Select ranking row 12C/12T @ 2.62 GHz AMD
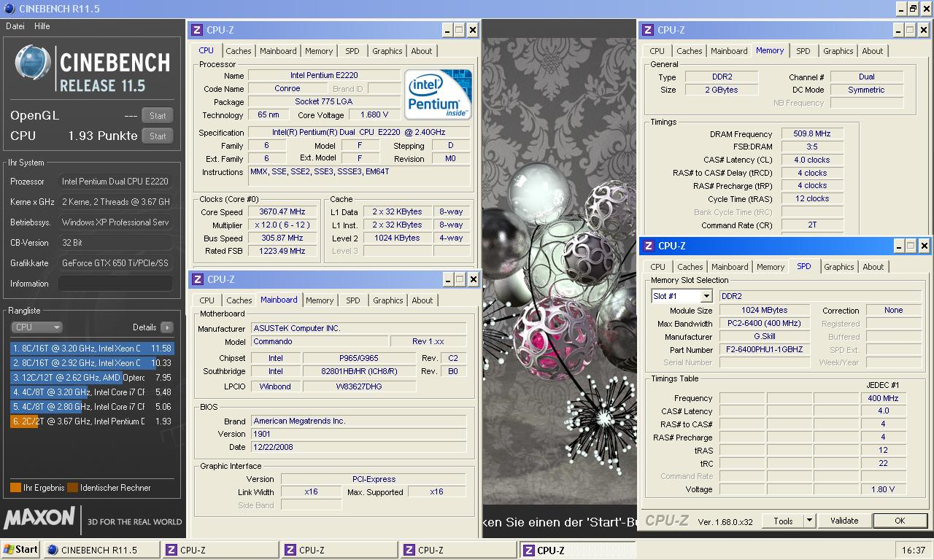Screen dimensions: 934x560 [92, 378]
